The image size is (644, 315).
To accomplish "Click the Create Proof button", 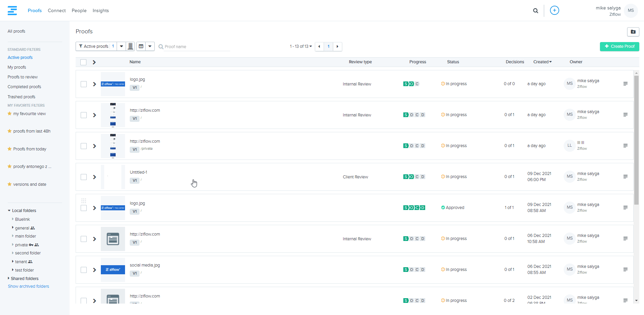I will 619,46.
